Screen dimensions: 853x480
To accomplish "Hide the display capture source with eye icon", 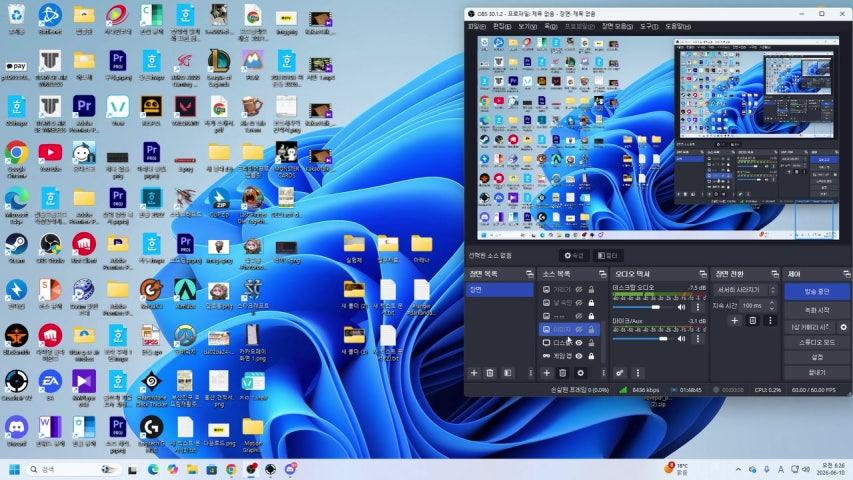I will pos(579,342).
